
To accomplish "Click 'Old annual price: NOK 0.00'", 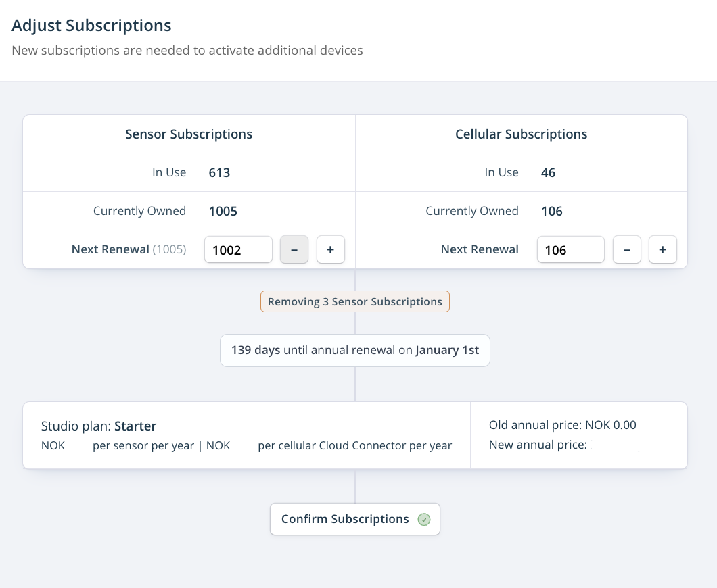I will (563, 425).
